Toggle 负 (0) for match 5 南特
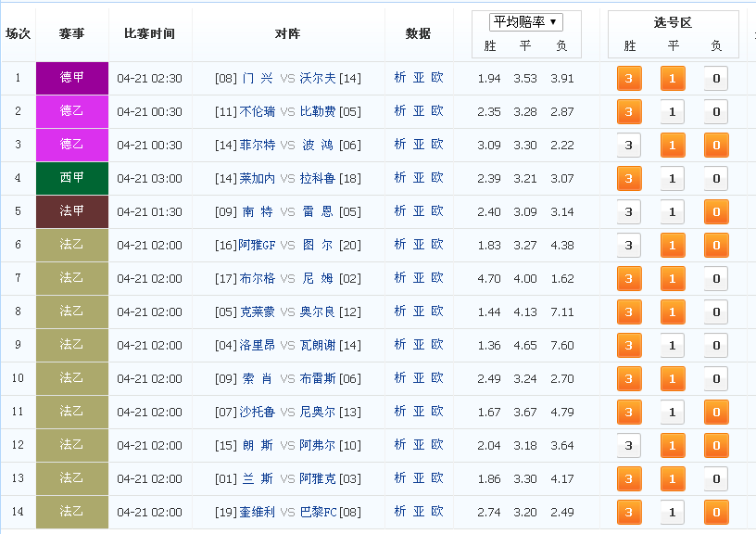This screenshot has height=534, width=756. [716, 211]
